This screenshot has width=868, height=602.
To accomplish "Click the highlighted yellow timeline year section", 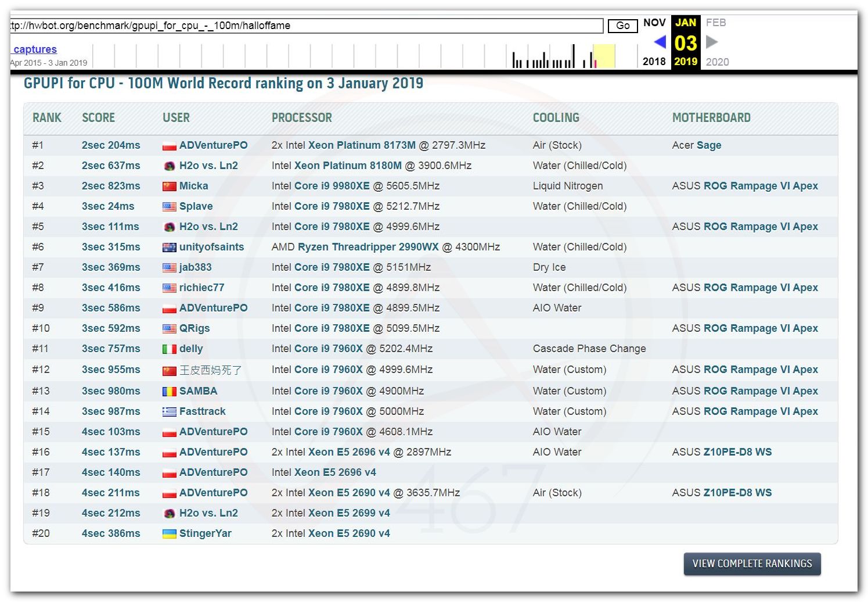I will [x=604, y=56].
